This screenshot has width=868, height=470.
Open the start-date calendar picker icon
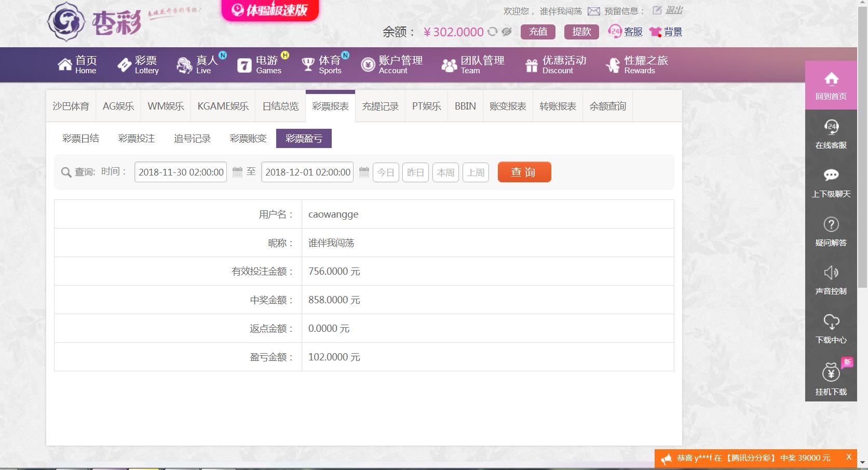[x=237, y=172]
